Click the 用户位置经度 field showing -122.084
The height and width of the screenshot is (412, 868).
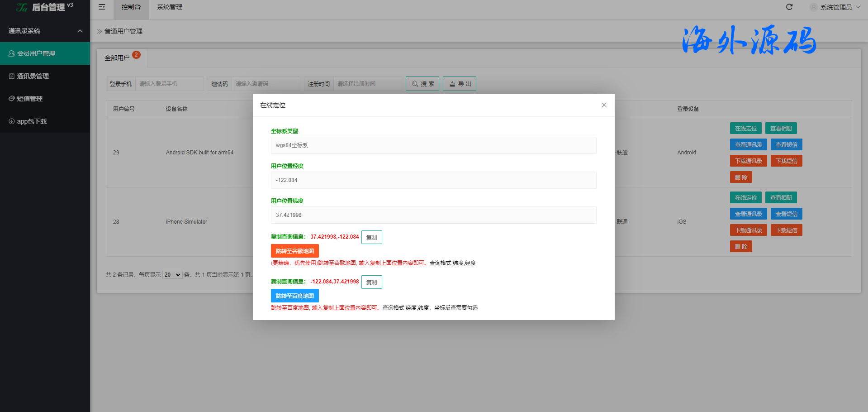pos(433,180)
